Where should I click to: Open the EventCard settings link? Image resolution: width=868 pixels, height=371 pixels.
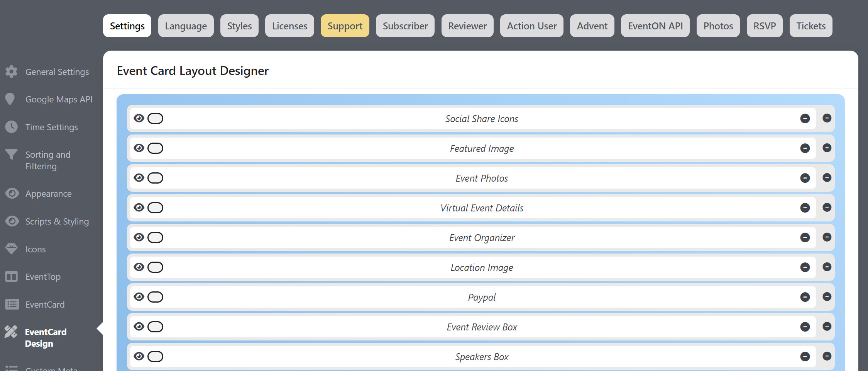(45, 305)
